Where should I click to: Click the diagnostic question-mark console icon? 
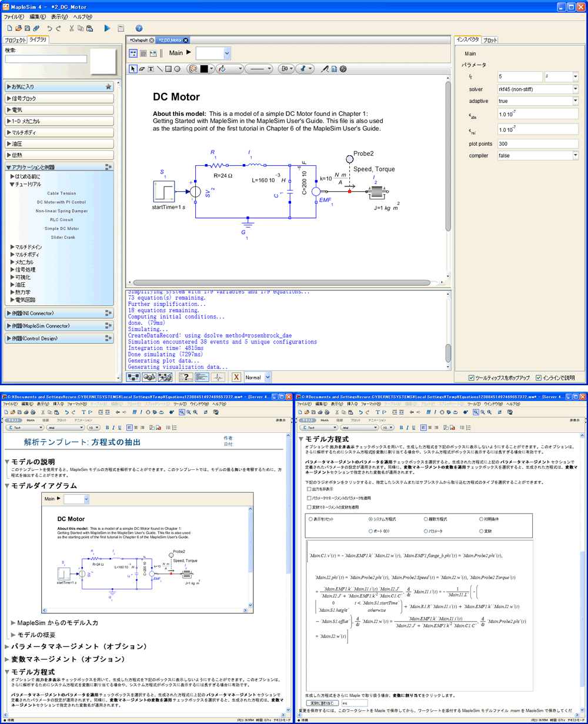[x=185, y=377]
